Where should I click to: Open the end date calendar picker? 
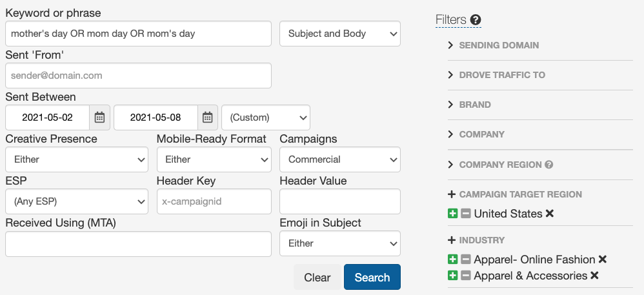(207, 117)
